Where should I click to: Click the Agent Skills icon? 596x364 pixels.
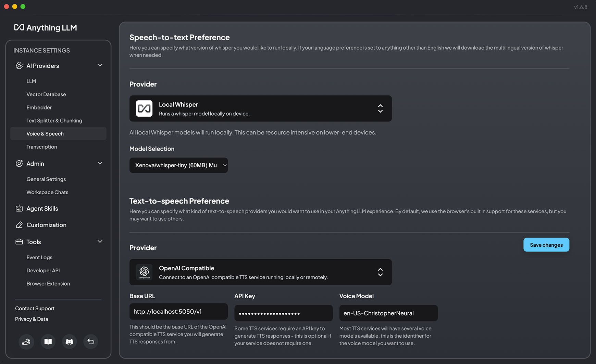(19, 209)
